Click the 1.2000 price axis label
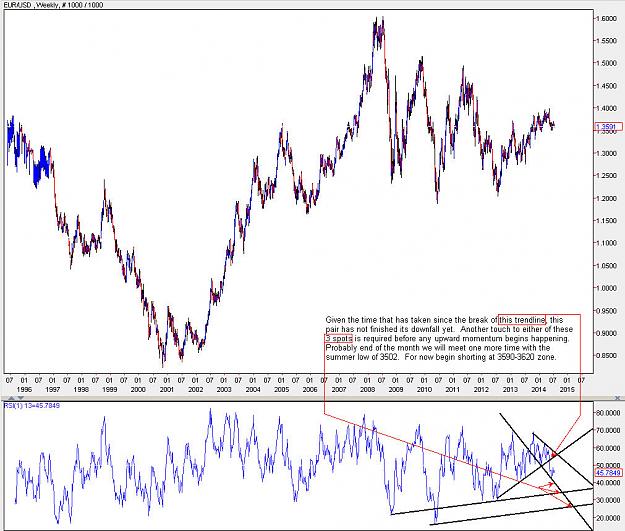The width and height of the screenshot is (625, 531). 606,198
